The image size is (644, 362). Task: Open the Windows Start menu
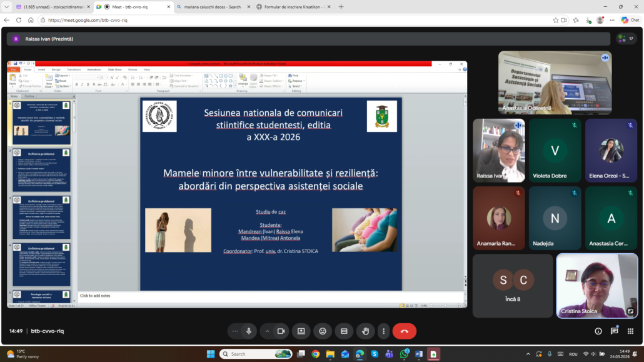(211, 354)
